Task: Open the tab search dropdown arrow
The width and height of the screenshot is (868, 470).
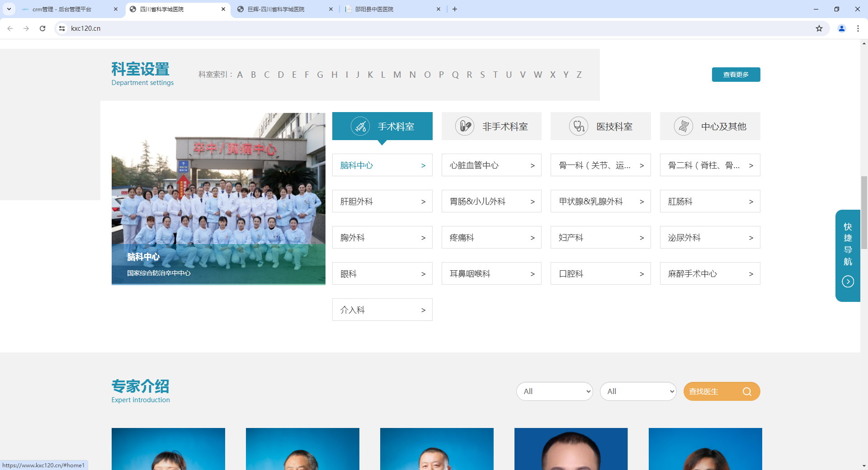Action: (x=9, y=9)
